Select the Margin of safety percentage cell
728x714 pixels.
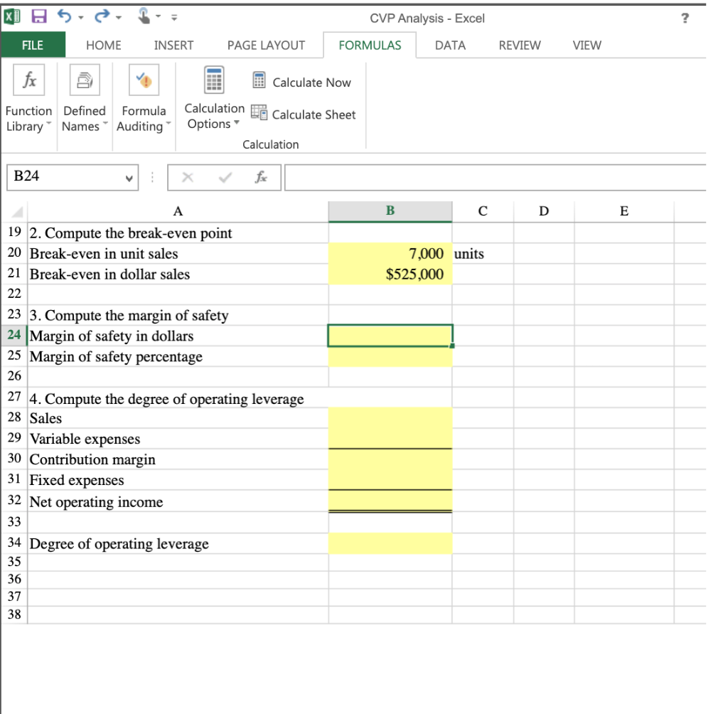point(390,356)
